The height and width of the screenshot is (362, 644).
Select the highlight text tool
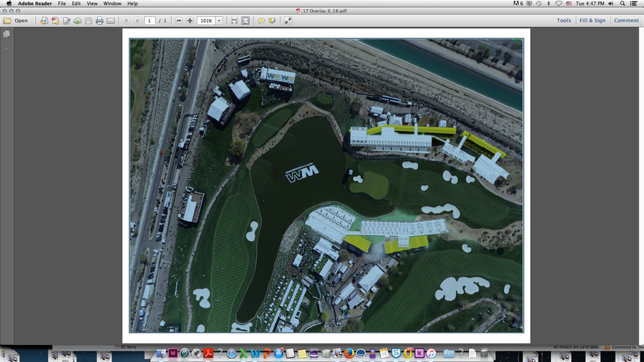click(x=272, y=21)
